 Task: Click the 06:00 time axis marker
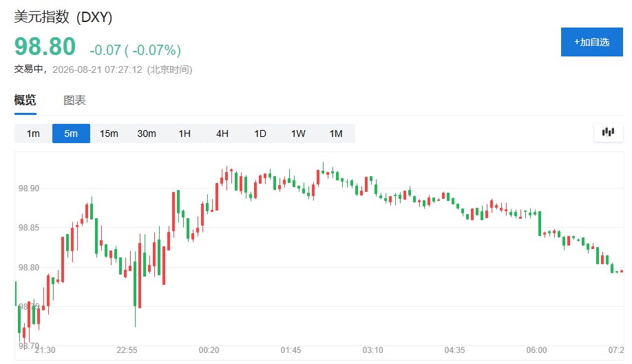pyautogui.click(x=536, y=350)
